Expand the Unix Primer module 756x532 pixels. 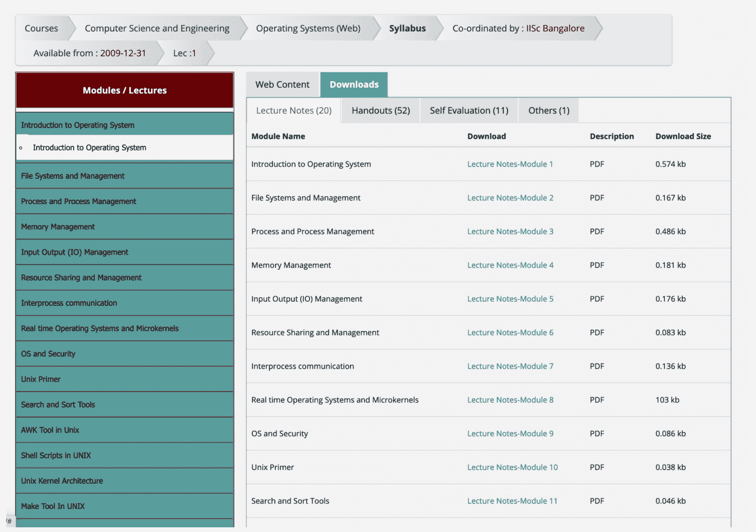[41, 380]
